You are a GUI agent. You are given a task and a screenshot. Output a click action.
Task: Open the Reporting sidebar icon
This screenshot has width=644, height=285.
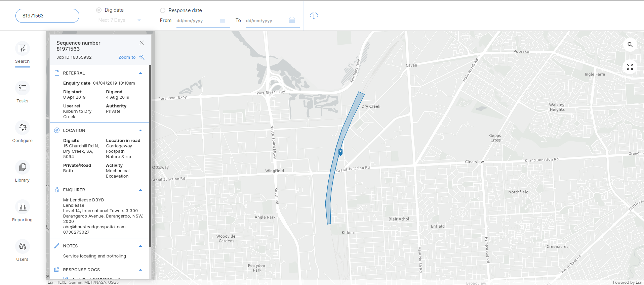click(x=23, y=207)
